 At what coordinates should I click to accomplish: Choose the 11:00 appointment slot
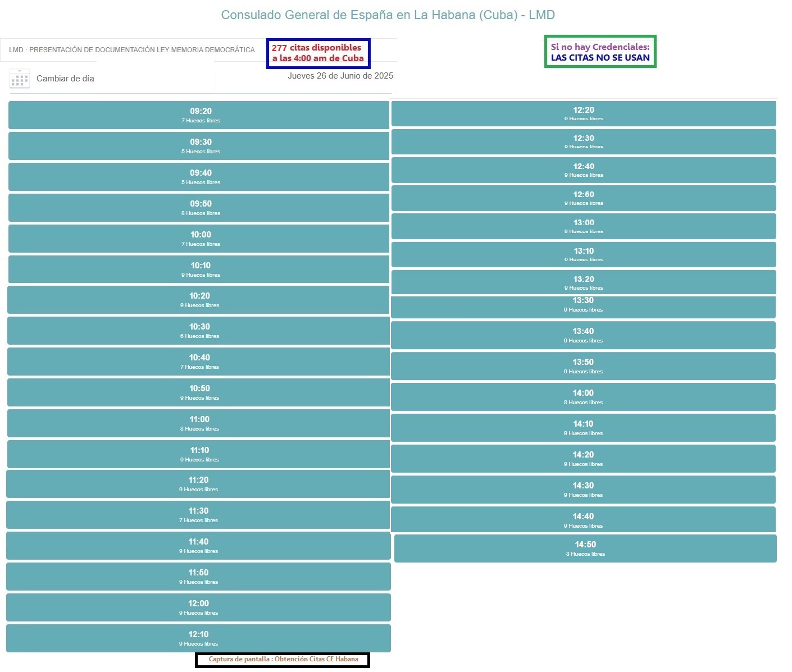tap(198, 423)
